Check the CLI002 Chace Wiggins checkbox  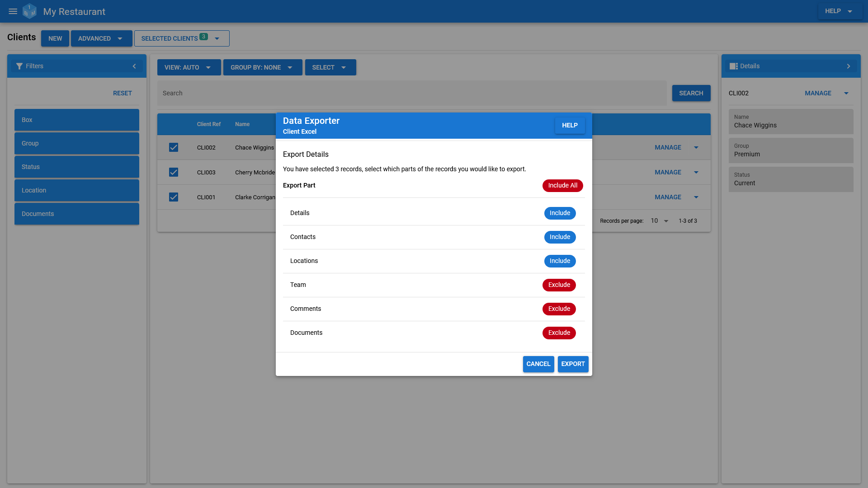click(174, 147)
